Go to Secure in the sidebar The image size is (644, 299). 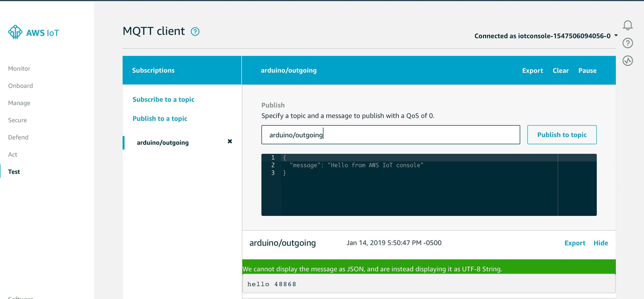click(17, 120)
